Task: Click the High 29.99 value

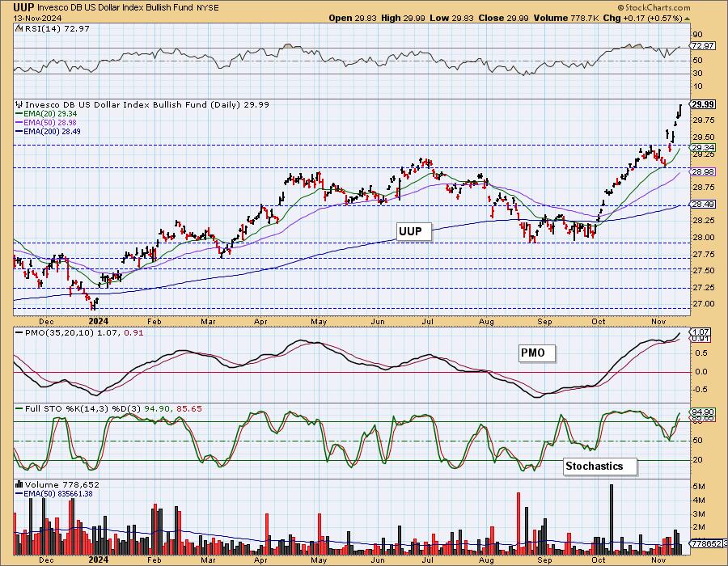Action: pos(403,18)
